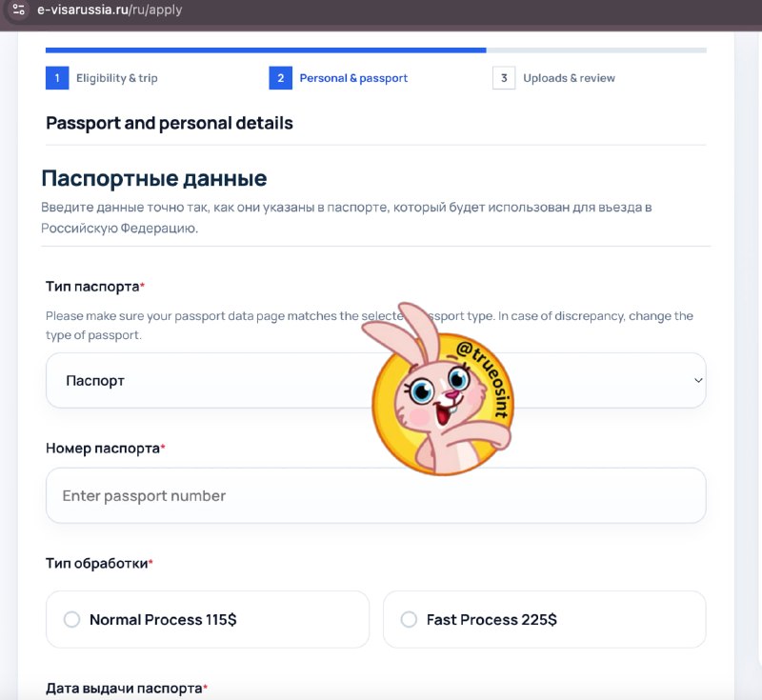Choose the Fast Process 225$ option card
The width and height of the screenshot is (762, 700).
pyautogui.click(x=544, y=619)
